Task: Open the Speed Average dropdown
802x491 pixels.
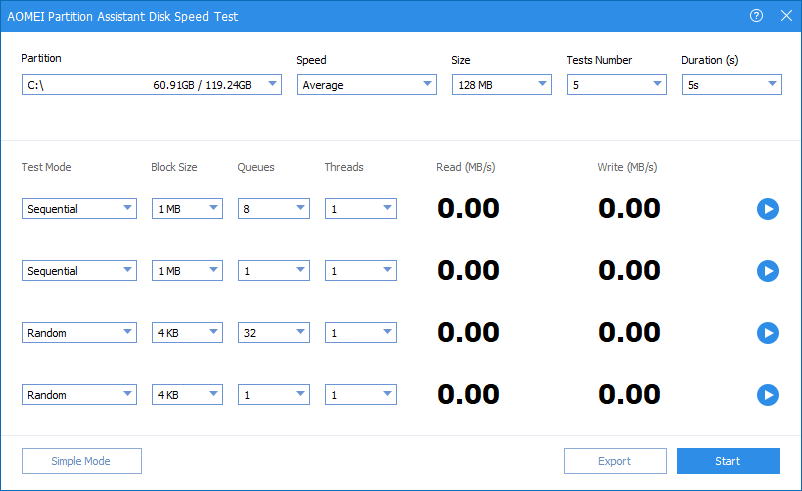Action: 367,84
